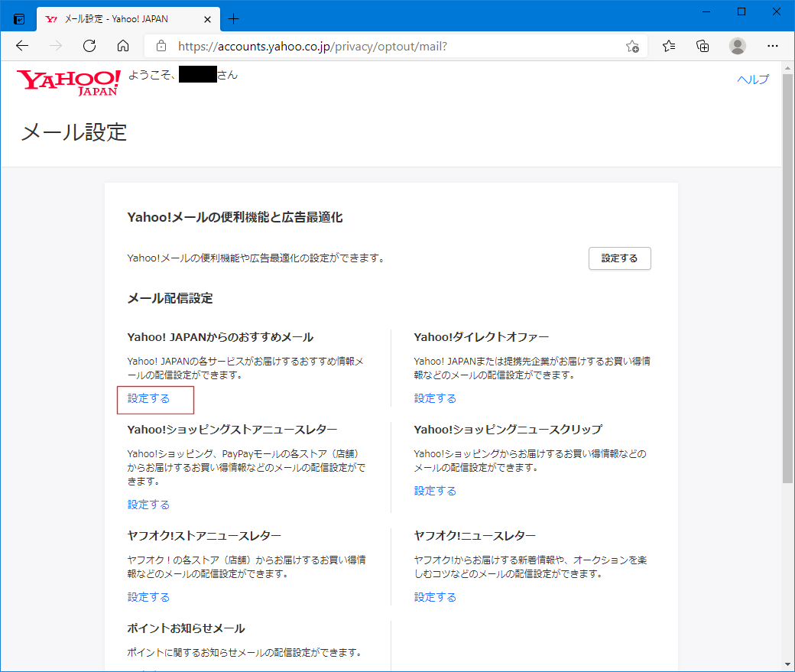The image size is (795, 672).
Task: Open the Collections icon in toolbar
Action: point(703,46)
